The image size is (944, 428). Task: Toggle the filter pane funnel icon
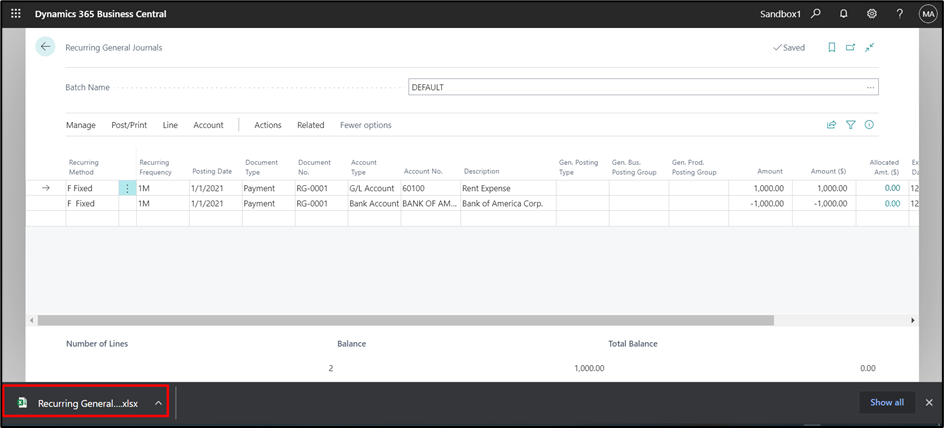coord(850,125)
